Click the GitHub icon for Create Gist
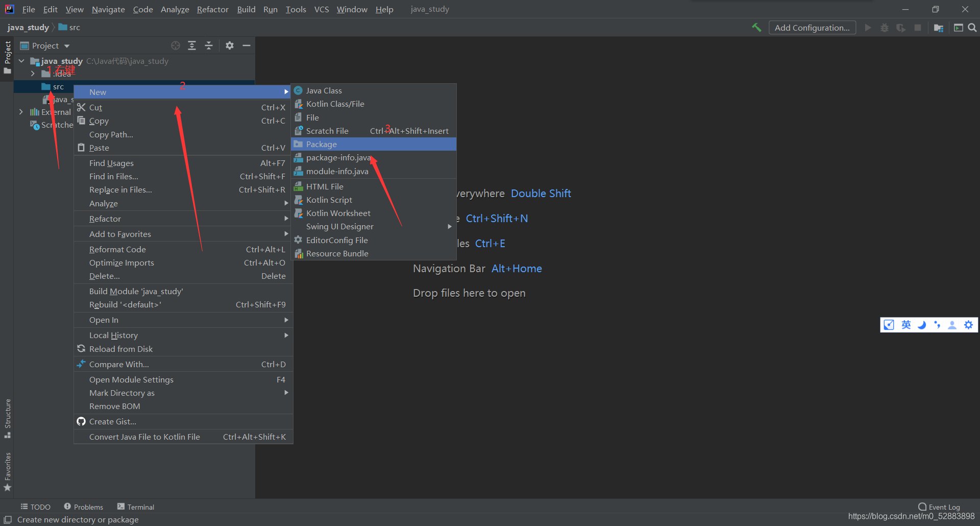This screenshot has width=980, height=526. tap(81, 421)
